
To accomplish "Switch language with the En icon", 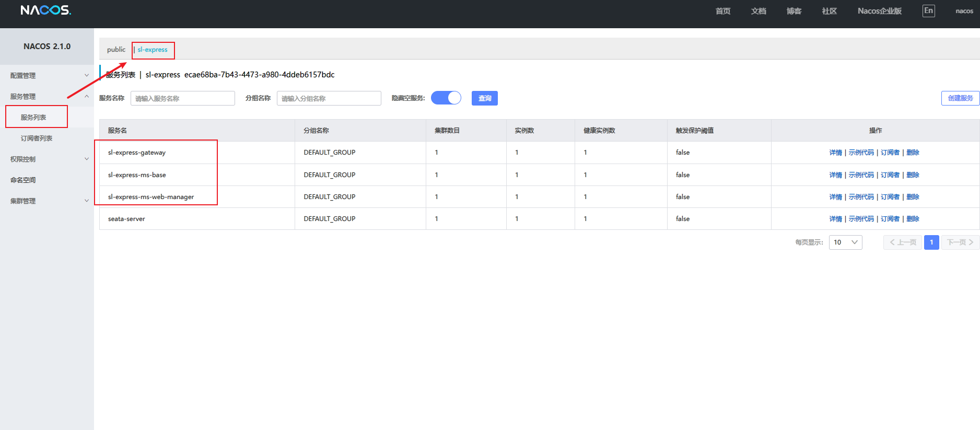I will pyautogui.click(x=928, y=11).
